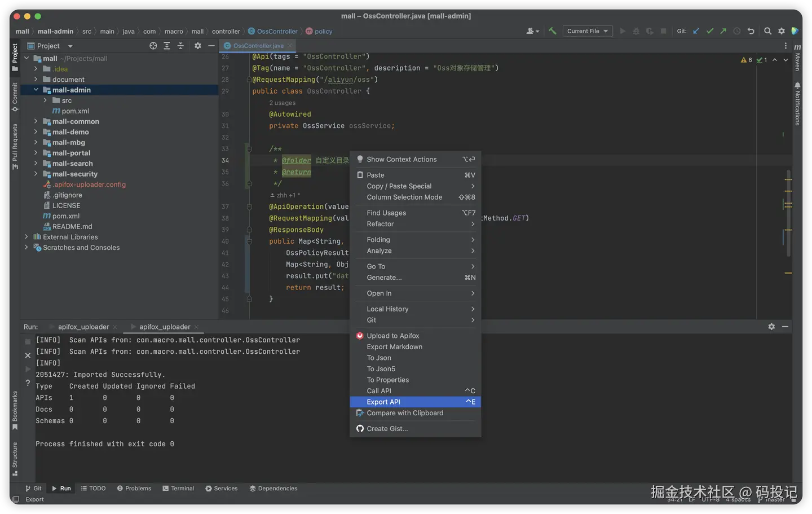Viewport: 812px width, 514px height.
Task: Open IDE settings gear in top toolbar
Action: [x=782, y=31]
